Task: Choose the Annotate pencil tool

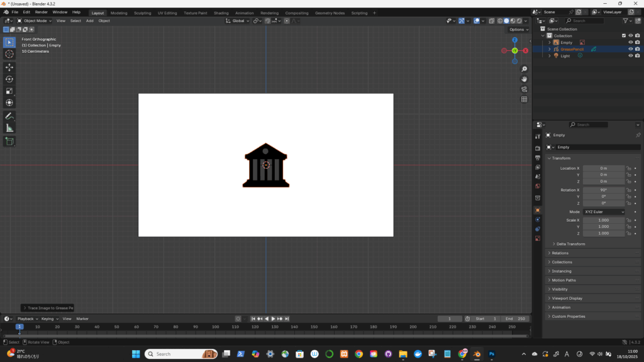Action: click(x=9, y=116)
